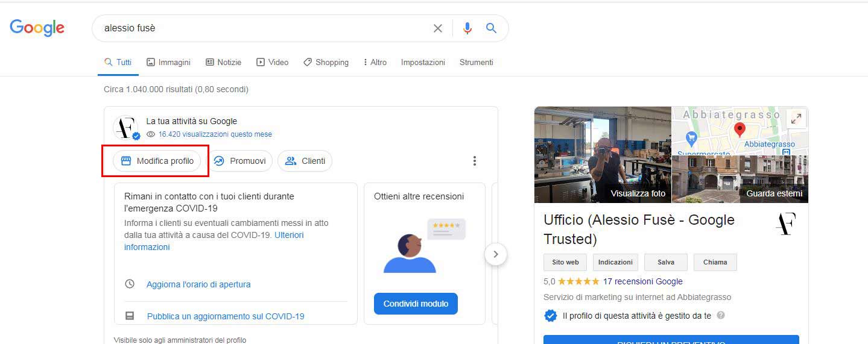This screenshot has width=868, height=344.
Task: Click the Clienti button
Action: click(x=305, y=161)
